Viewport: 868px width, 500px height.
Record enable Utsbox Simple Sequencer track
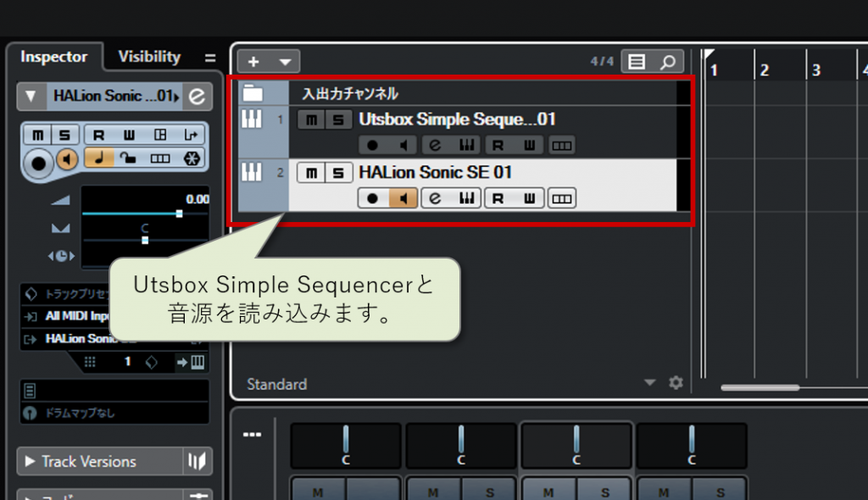373,145
